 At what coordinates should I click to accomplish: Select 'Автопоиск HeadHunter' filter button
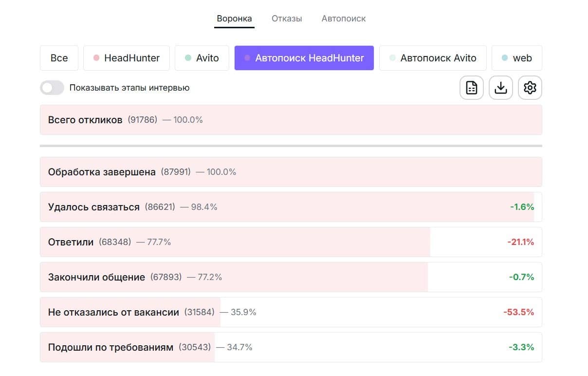[x=304, y=58]
